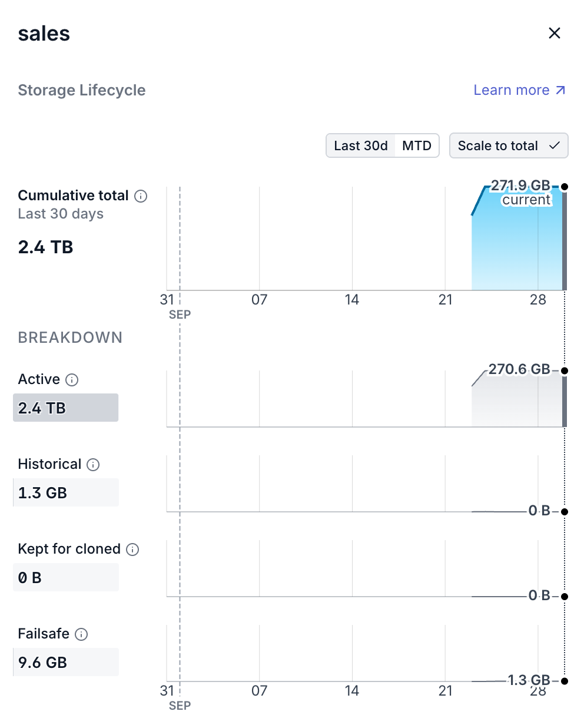Show info for Kept for cloned
The image size is (584, 728).
[x=133, y=550]
